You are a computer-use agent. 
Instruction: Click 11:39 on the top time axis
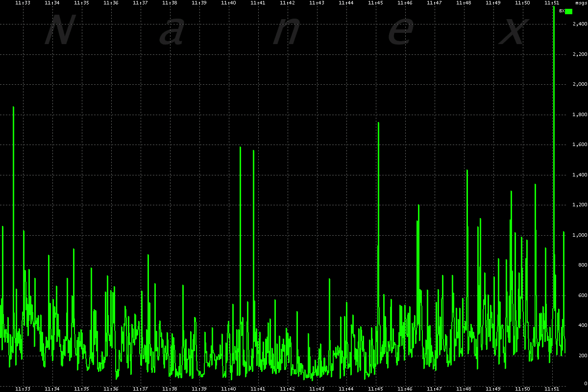199,3
